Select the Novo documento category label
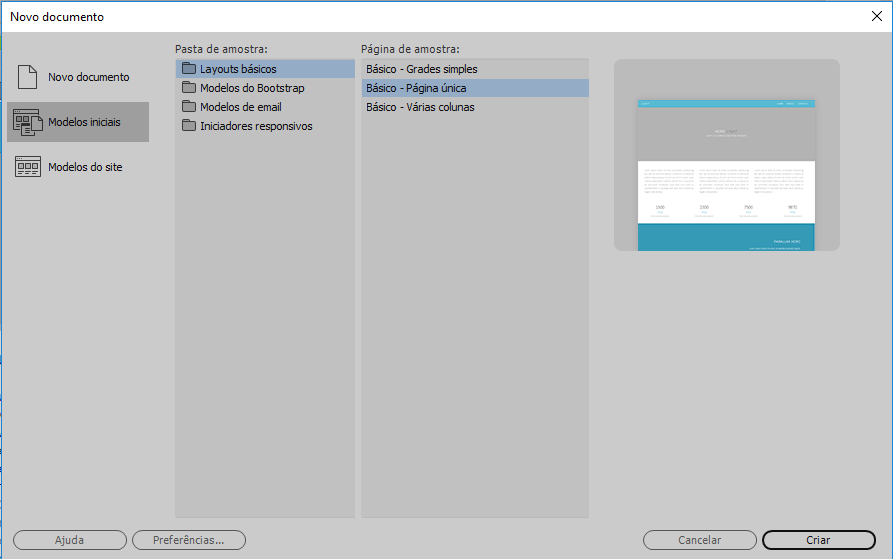 (88, 77)
